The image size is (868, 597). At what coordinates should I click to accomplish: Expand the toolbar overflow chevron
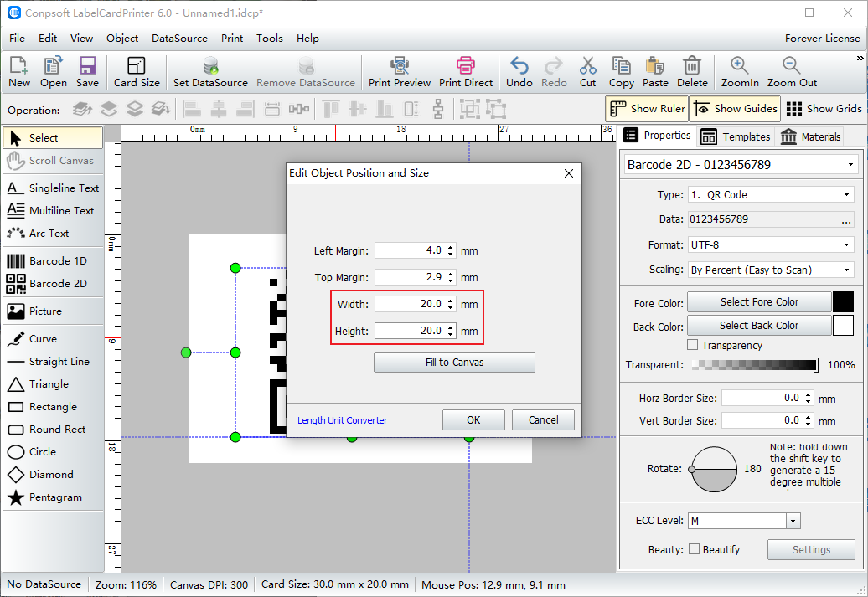(x=860, y=58)
